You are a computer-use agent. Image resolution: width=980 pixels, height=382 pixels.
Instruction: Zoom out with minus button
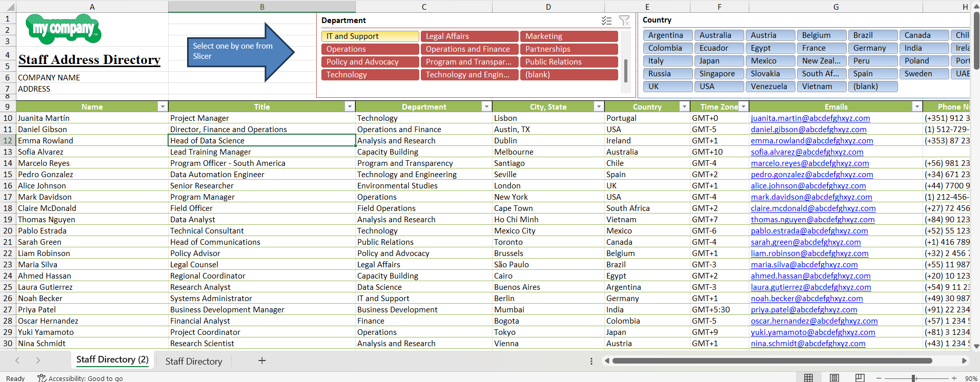[879, 378]
